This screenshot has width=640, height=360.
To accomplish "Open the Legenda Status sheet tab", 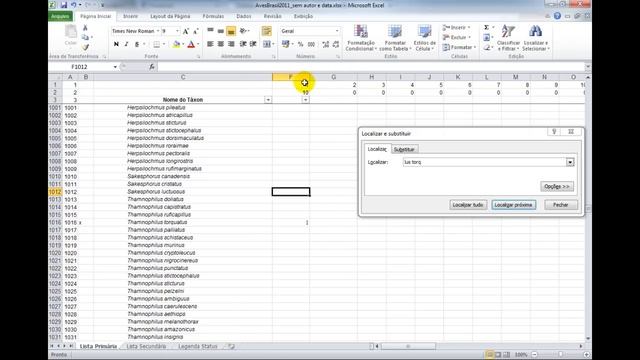I will coord(198,346).
